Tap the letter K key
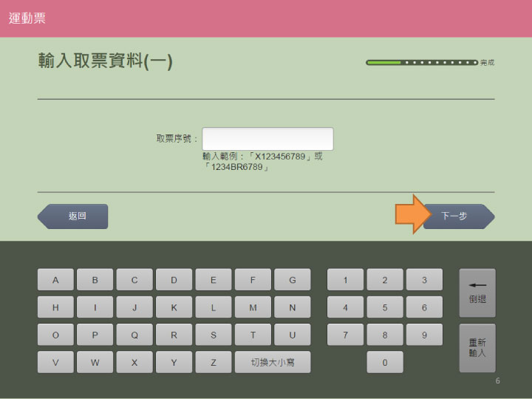This screenshot has width=532, height=399. (174, 307)
